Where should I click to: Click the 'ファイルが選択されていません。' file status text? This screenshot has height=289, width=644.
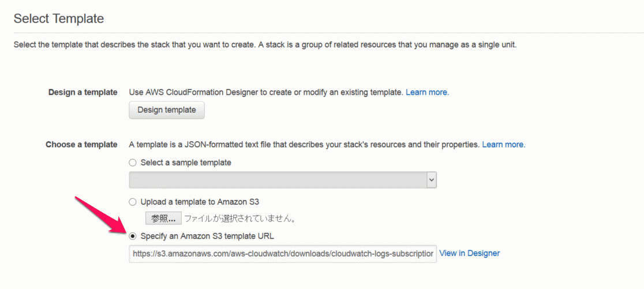click(240, 218)
